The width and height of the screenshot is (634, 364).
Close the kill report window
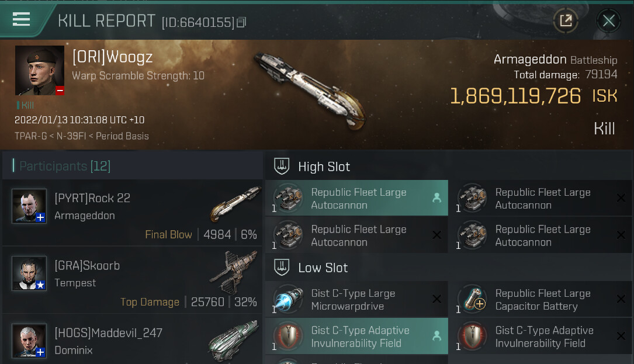click(608, 21)
